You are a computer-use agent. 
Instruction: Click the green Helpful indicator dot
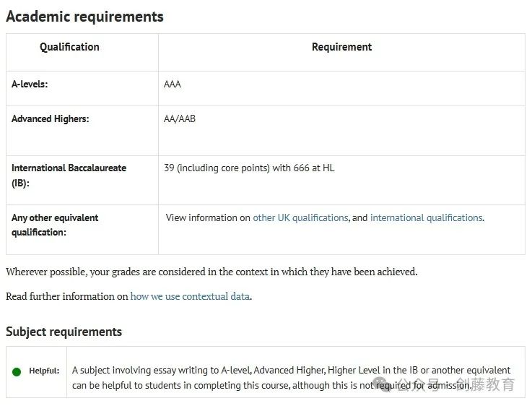[x=17, y=372]
